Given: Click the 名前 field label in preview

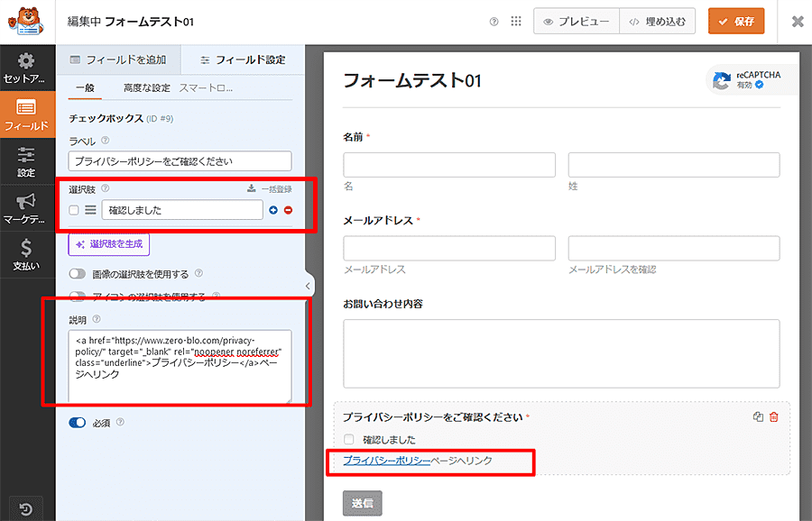Looking at the screenshot, I should pyautogui.click(x=353, y=137).
